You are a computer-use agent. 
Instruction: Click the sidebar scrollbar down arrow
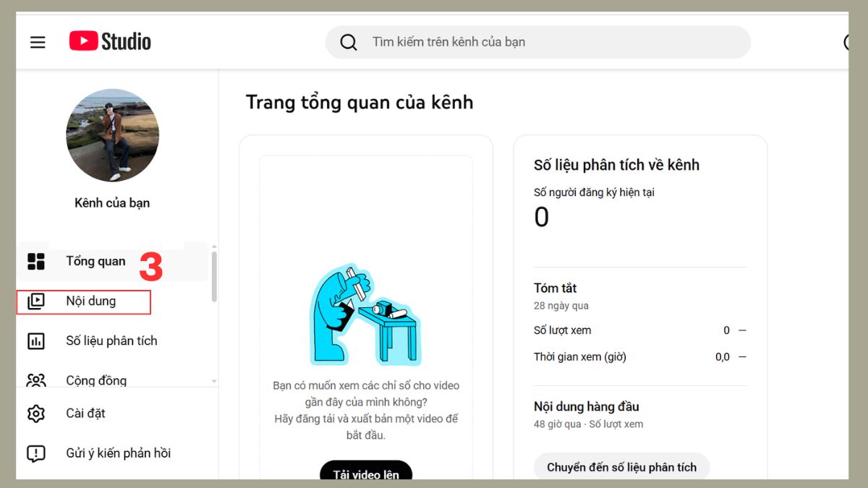pyautogui.click(x=214, y=381)
